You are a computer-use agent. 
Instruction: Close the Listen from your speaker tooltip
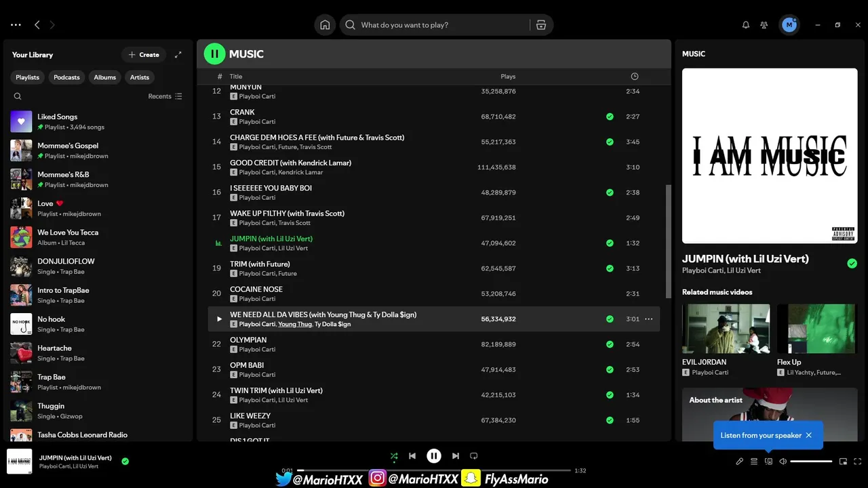(809, 435)
